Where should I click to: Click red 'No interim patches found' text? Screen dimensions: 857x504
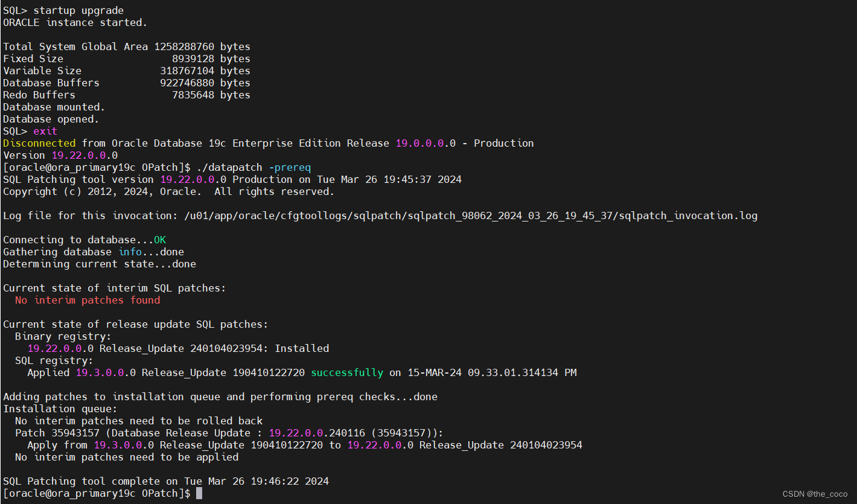tap(88, 300)
